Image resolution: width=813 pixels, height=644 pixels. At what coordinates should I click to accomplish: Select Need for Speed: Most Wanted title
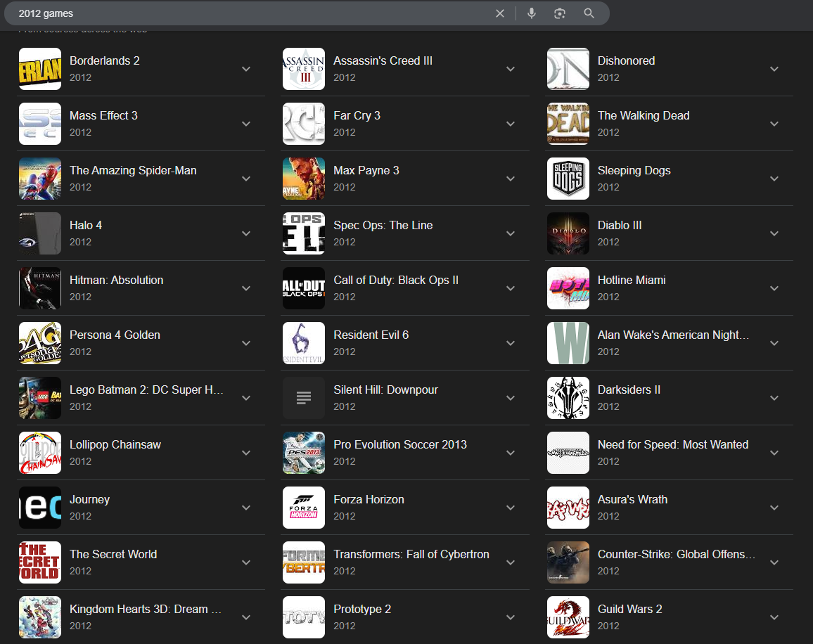point(672,444)
